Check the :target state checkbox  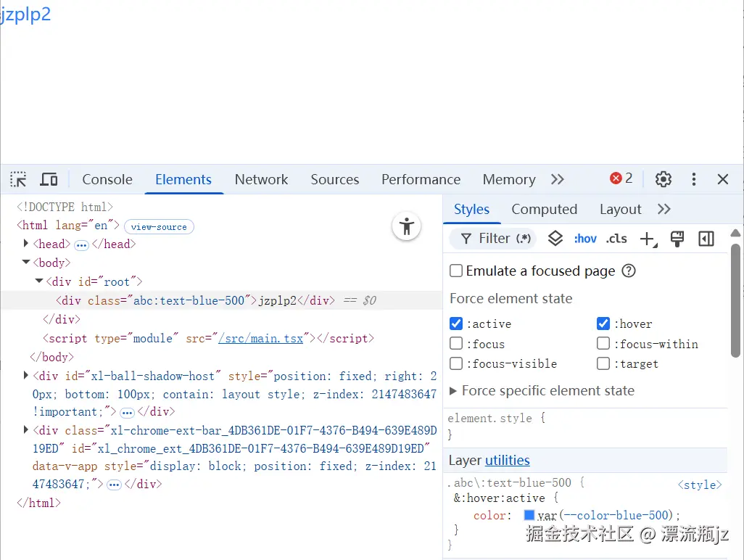[603, 363]
